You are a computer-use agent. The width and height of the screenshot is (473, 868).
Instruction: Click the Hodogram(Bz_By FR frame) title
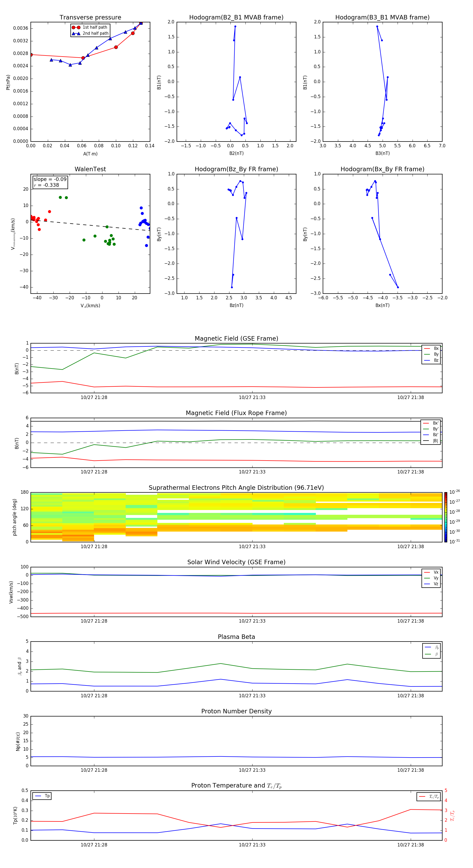pyautogui.click(x=236, y=169)
